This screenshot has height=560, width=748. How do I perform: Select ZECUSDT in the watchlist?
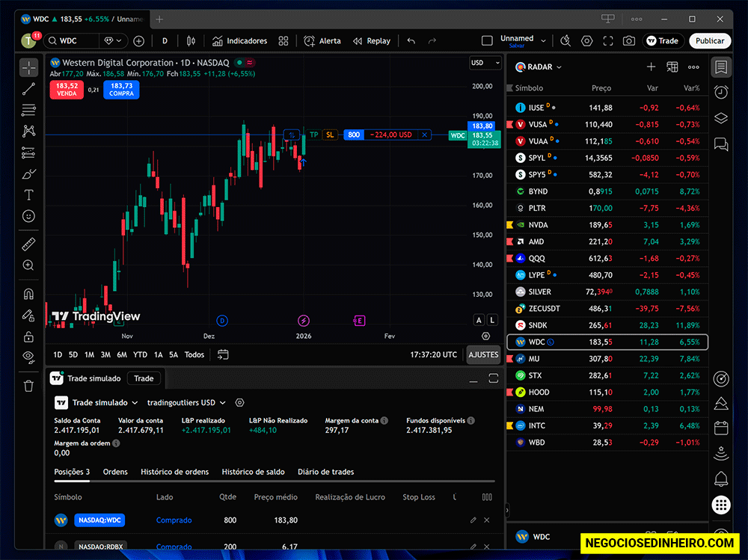607,309
